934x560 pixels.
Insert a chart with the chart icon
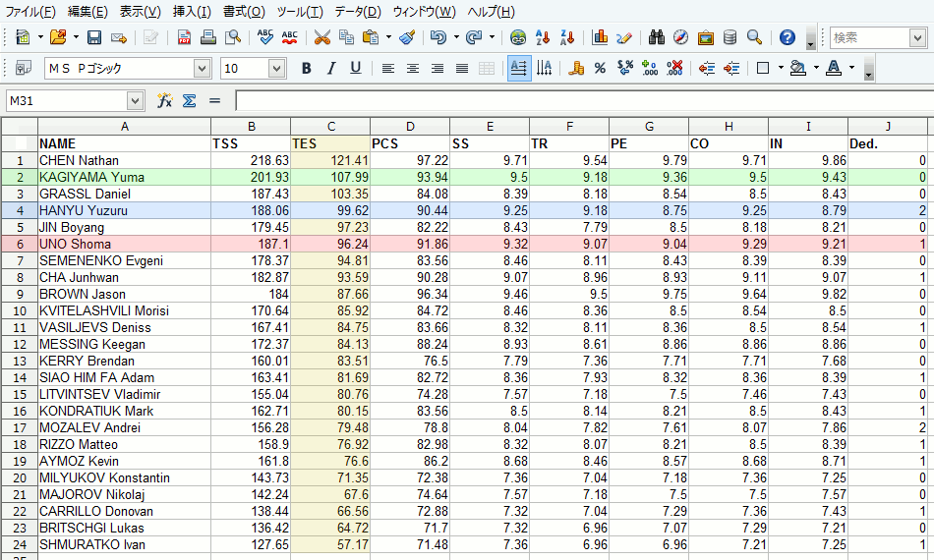[600, 37]
